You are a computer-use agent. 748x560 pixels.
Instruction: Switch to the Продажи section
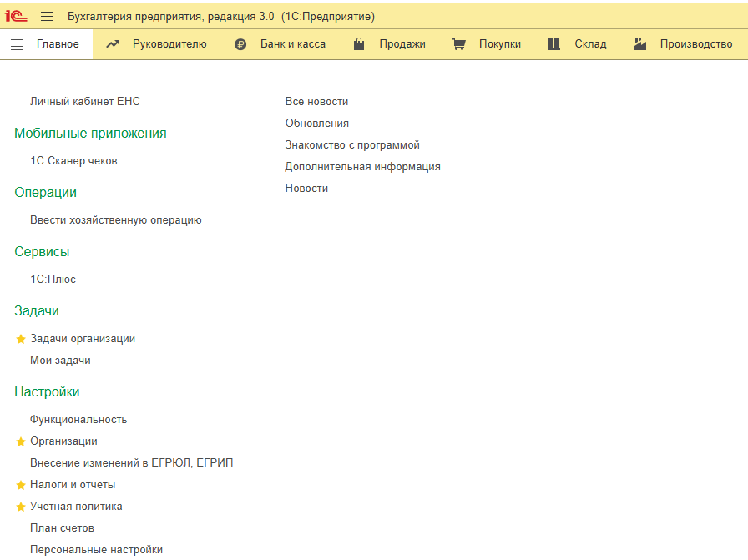(402, 44)
